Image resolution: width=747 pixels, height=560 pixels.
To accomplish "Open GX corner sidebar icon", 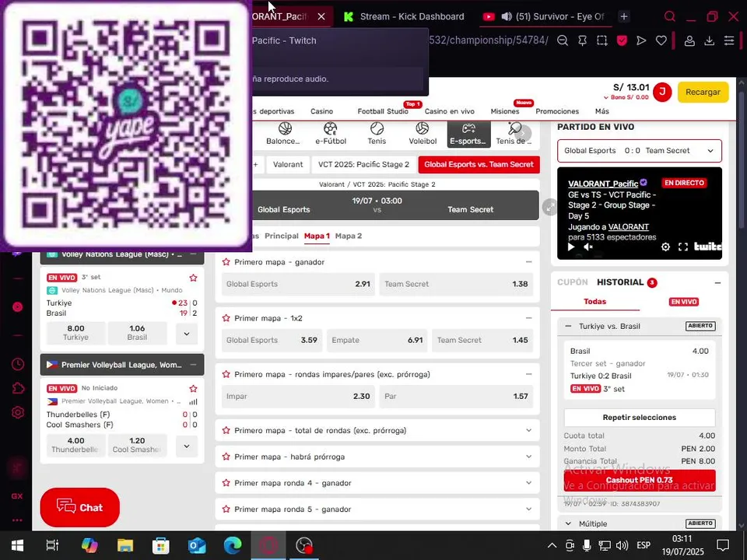I will (x=17, y=496).
